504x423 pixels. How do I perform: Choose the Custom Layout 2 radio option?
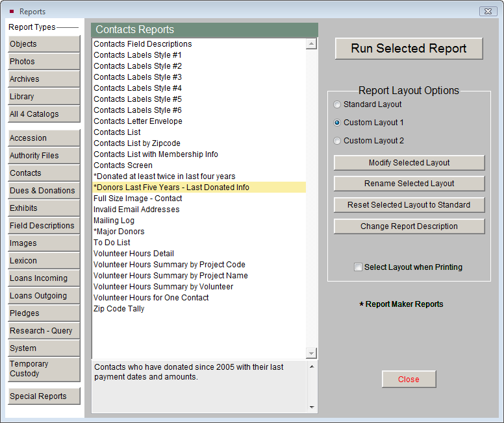coord(336,141)
